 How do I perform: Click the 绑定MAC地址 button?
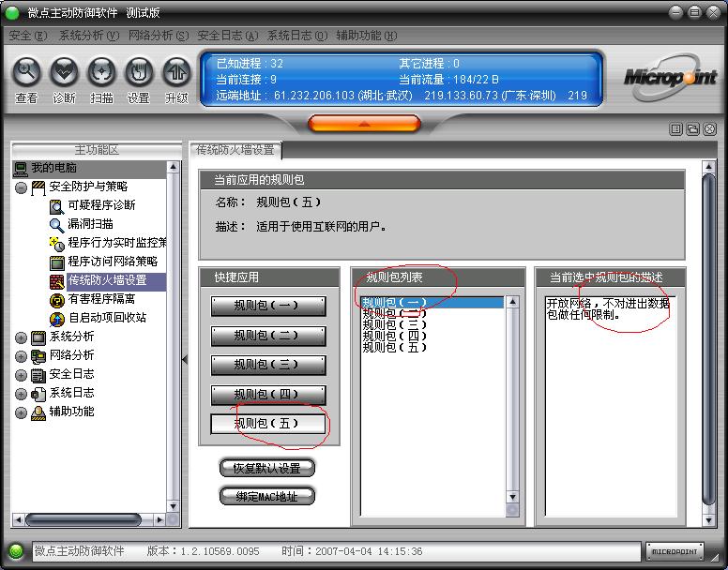point(267,497)
